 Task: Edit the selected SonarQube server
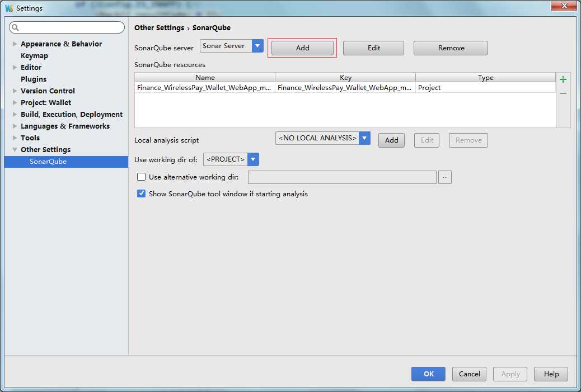373,48
